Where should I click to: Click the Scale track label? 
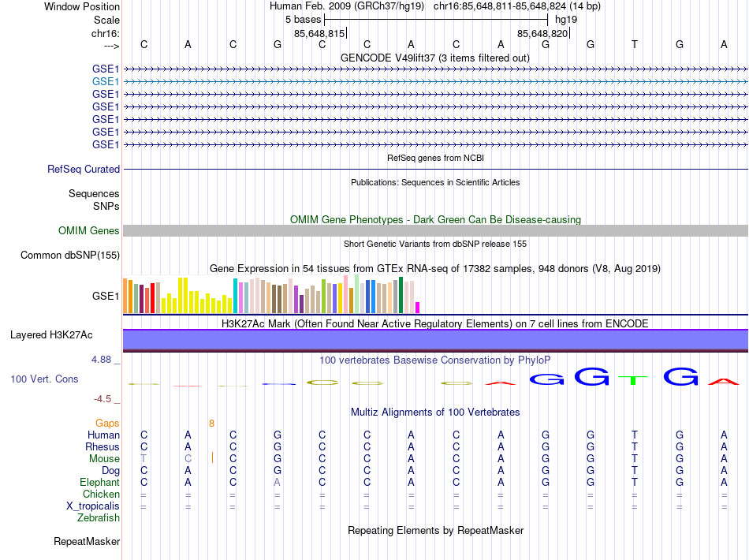[106, 20]
